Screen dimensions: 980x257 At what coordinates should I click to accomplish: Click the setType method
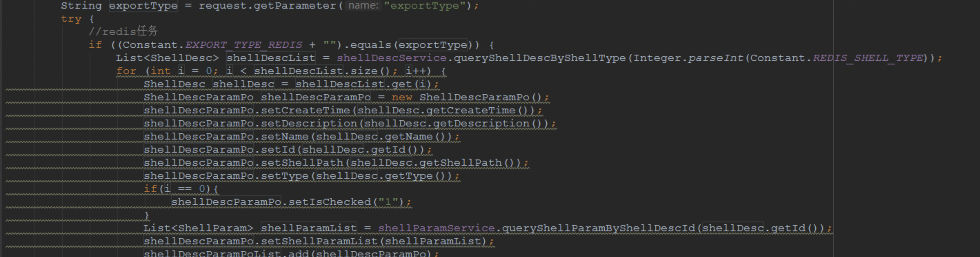pyautogui.click(x=284, y=176)
